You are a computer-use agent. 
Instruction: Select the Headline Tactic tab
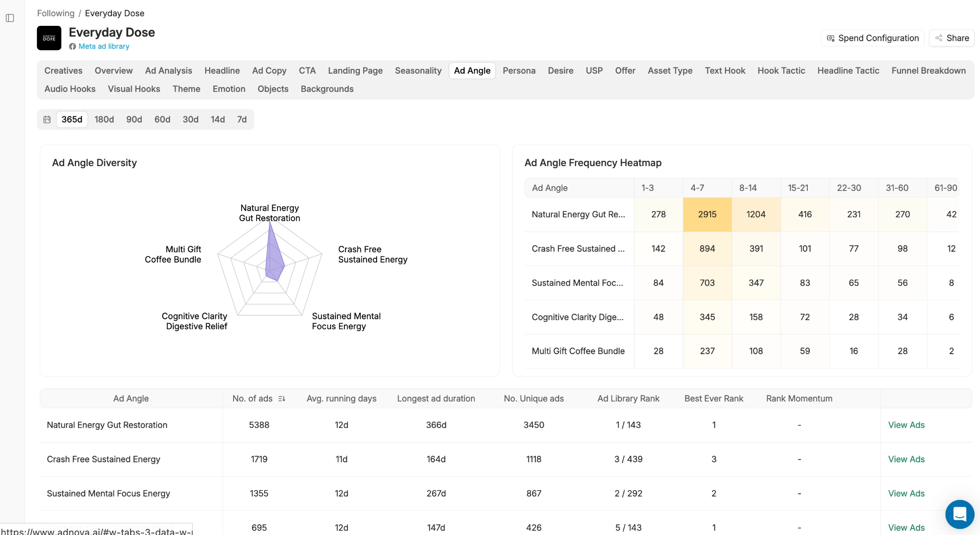(x=848, y=71)
